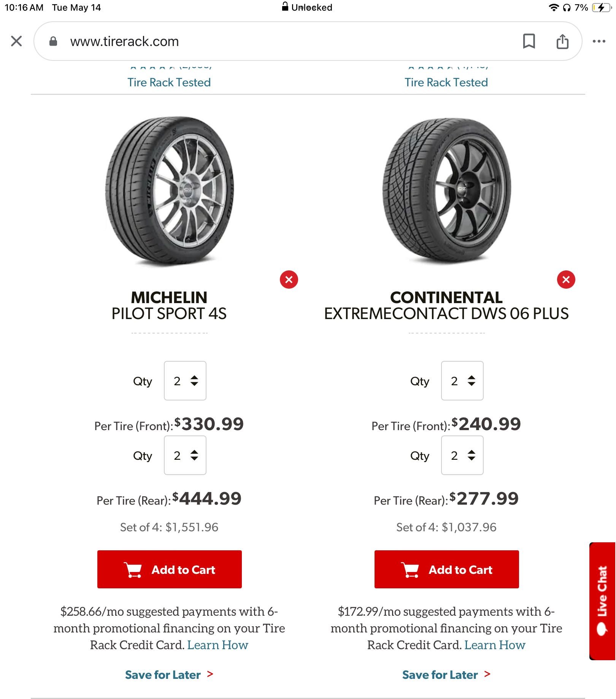Remove Continental ExtremeContact DWS 06 Plus from comparison
This screenshot has height=699, width=616.
[566, 280]
